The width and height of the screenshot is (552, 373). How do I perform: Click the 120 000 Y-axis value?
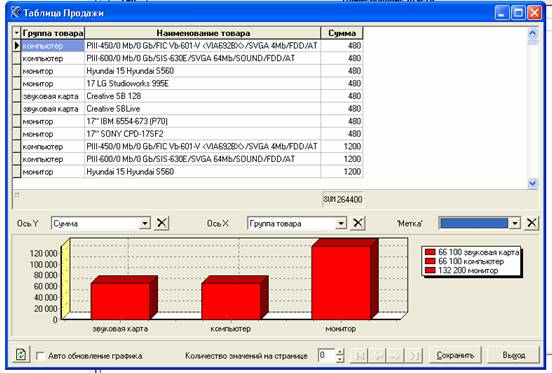point(43,253)
